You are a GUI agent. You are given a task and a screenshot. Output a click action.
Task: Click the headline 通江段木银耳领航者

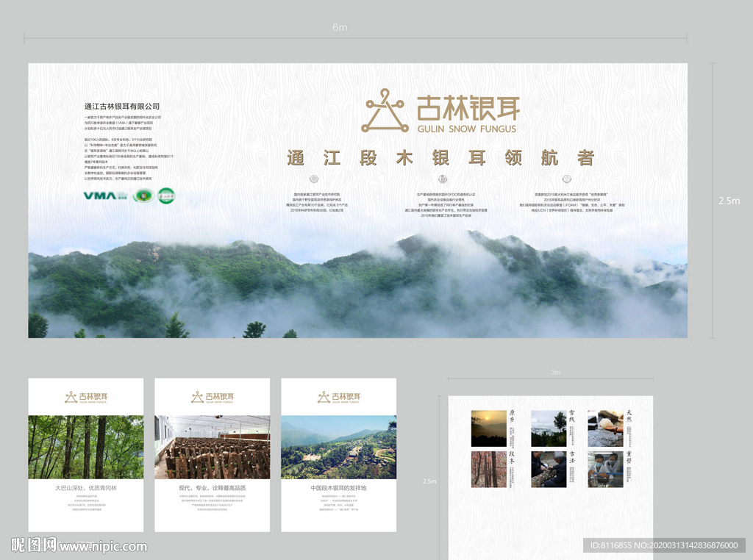(441, 158)
